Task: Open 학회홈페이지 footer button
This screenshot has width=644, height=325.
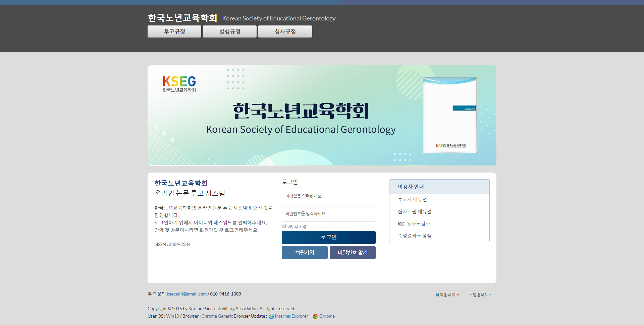Action: [x=447, y=295]
